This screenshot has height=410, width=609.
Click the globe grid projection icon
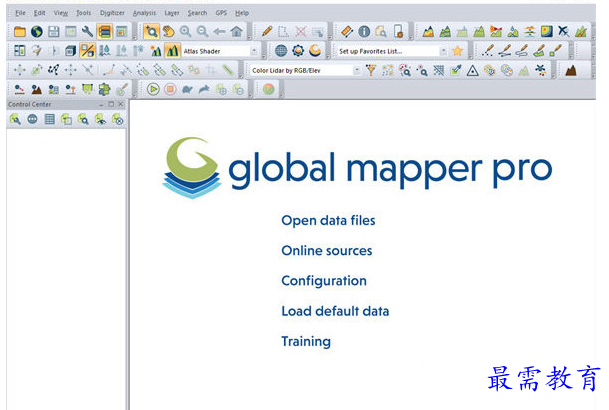pos(281,50)
